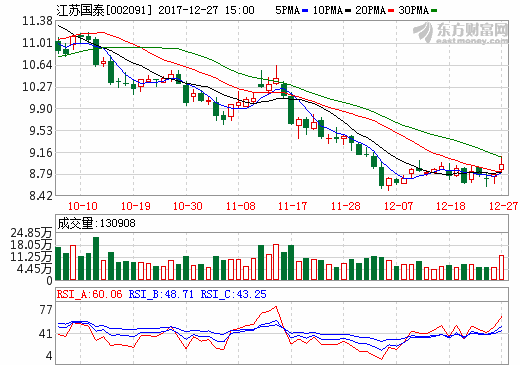Click the 9.53 price axis label
This screenshot has width=520, height=365.
[41, 130]
